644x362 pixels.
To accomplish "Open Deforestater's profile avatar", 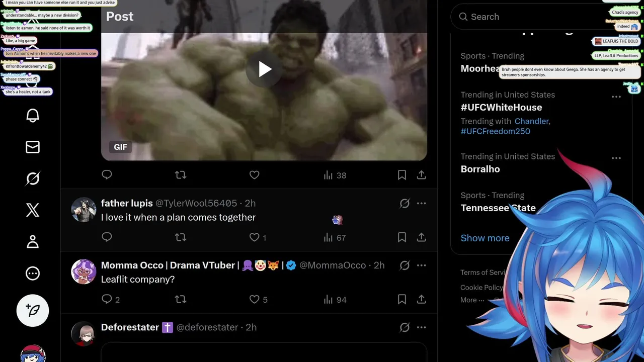I will 84,334.
